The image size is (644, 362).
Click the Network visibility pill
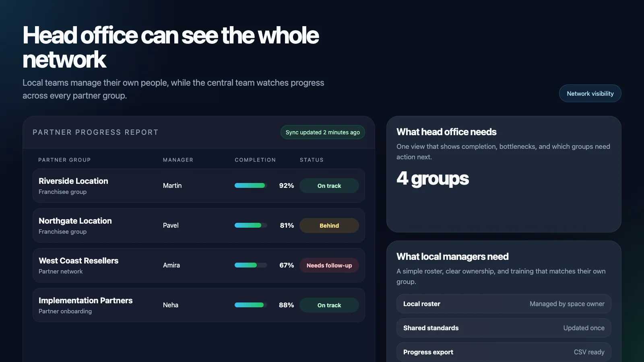[x=590, y=93]
